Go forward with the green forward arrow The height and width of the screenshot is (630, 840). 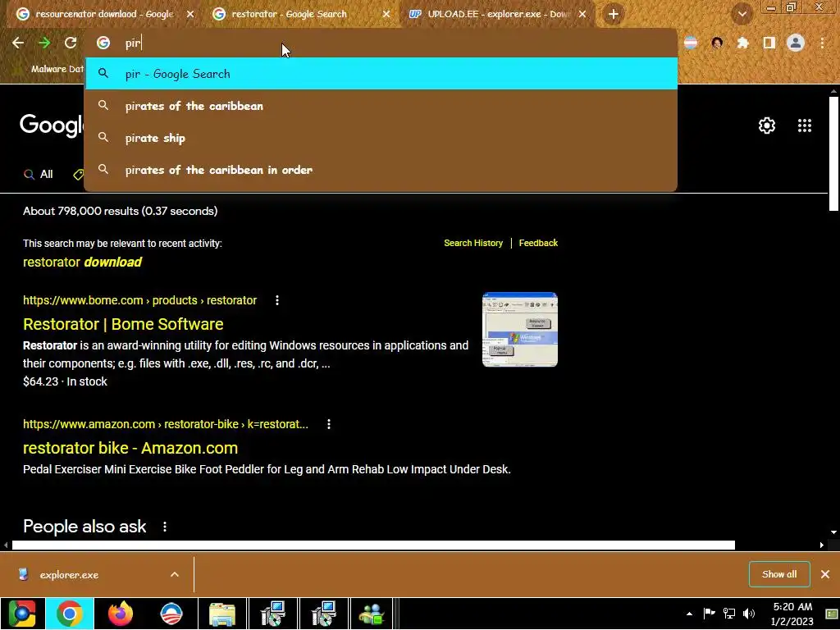point(44,43)
